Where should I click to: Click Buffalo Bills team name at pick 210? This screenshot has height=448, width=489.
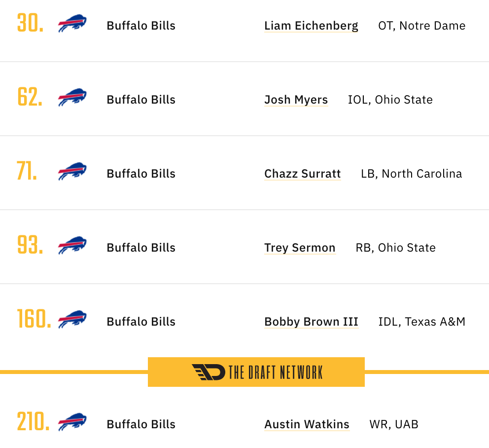point(141,424)
